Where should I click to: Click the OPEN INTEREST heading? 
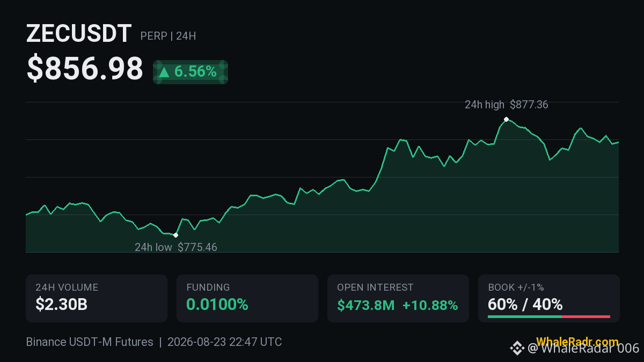(375, 287)
